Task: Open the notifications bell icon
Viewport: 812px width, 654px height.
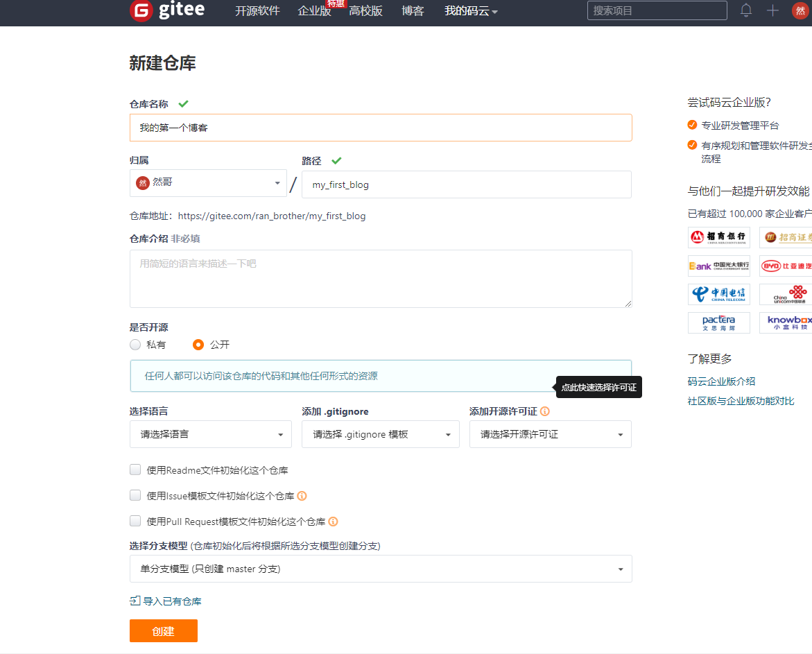Action: 746,10
